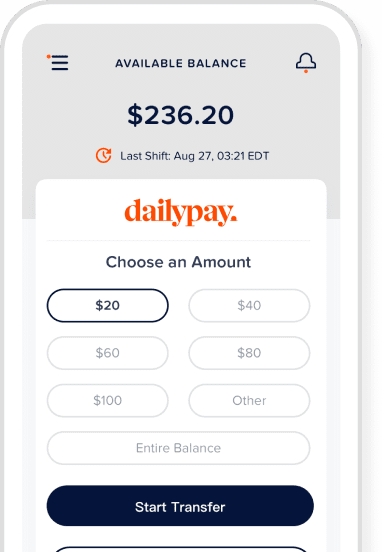Choose Entire Balance option
Screen dimensions: 382x552
[179, 448]
